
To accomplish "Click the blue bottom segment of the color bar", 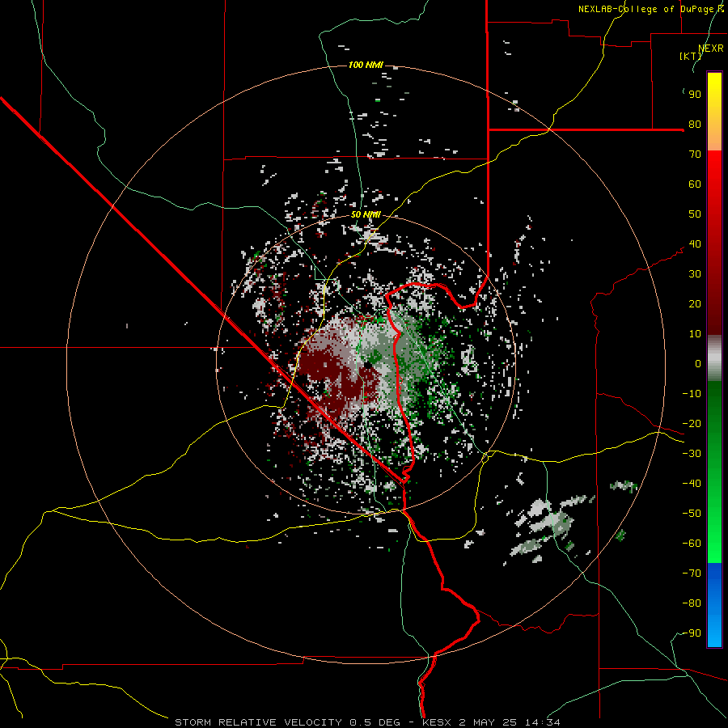I will pos(714,605).
